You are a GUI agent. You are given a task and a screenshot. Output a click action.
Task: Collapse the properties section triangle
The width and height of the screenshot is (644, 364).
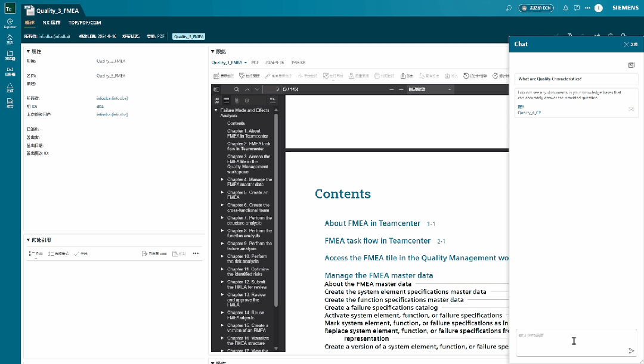point(28,51)
